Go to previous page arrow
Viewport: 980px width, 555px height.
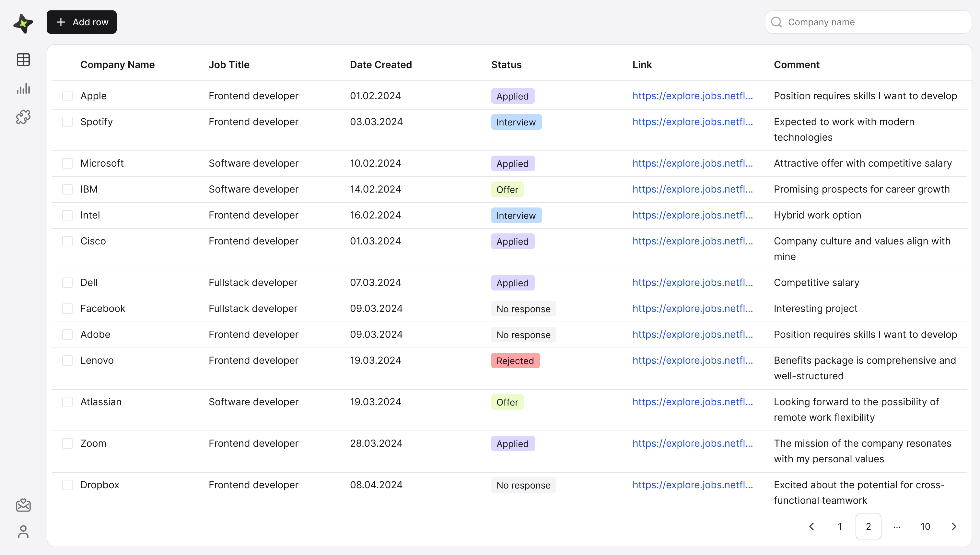(811, 526)
